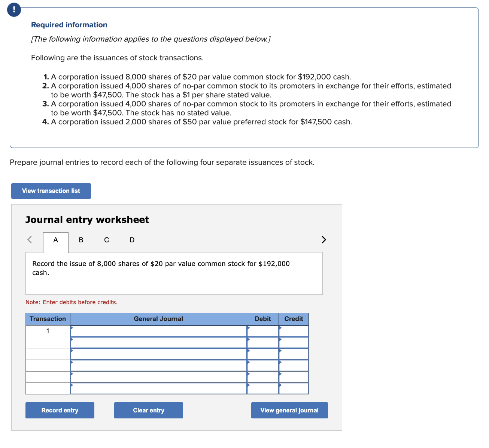Click the View general journal button
Viewport: 489px width, 448px height.
tap(289, 410)
